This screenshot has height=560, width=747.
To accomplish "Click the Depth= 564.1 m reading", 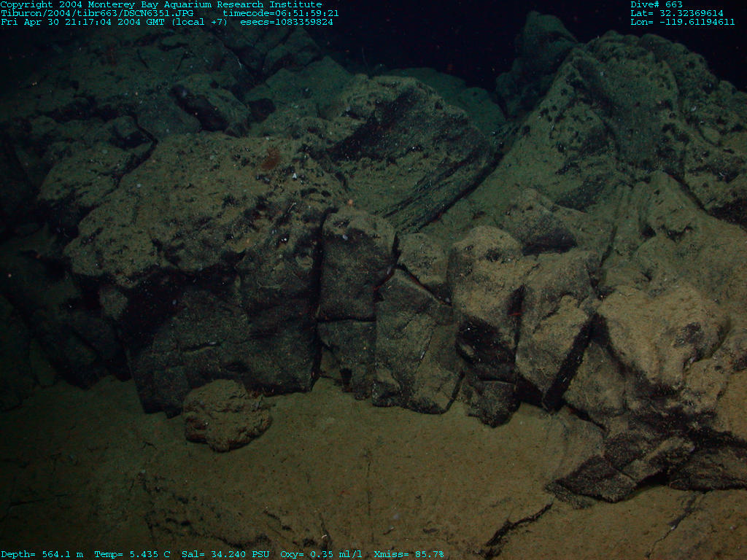I will (42, 554).
